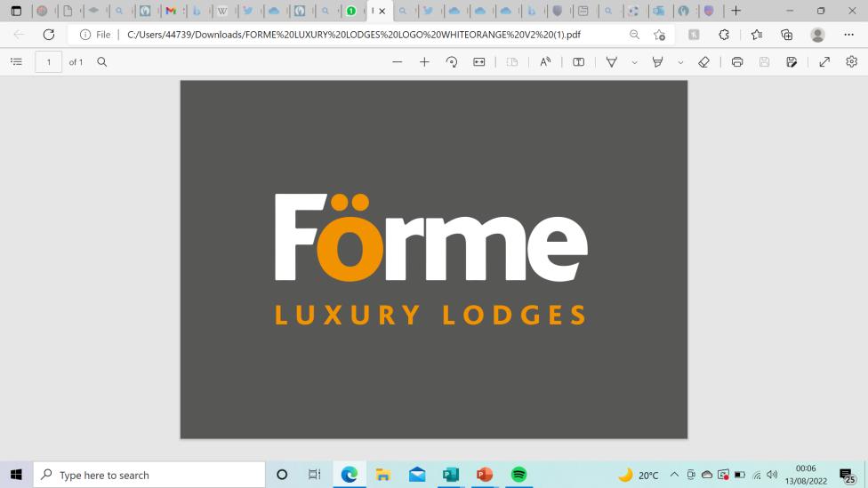Screen dimensions: 868x488
Task: Open the Wi-Fi network icon
Action: coord(757,475)
